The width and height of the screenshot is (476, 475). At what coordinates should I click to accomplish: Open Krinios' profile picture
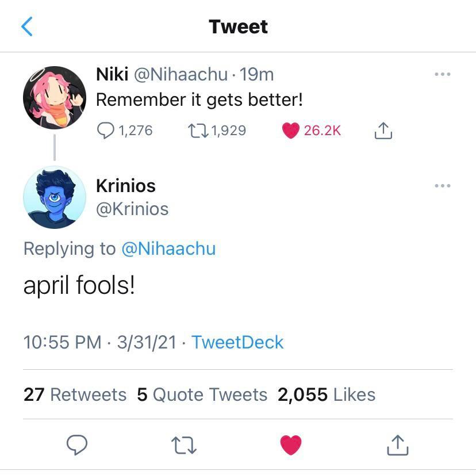[x=55, y=197]
